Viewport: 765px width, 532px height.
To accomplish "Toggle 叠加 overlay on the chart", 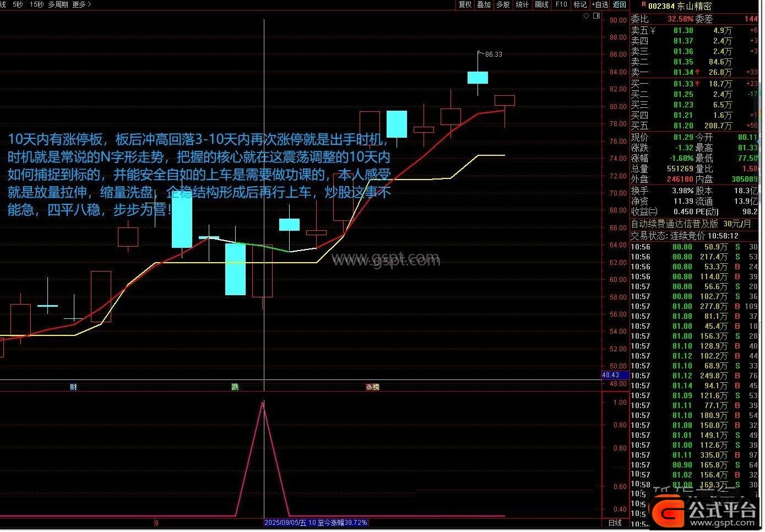I will [x=484, y=4].
